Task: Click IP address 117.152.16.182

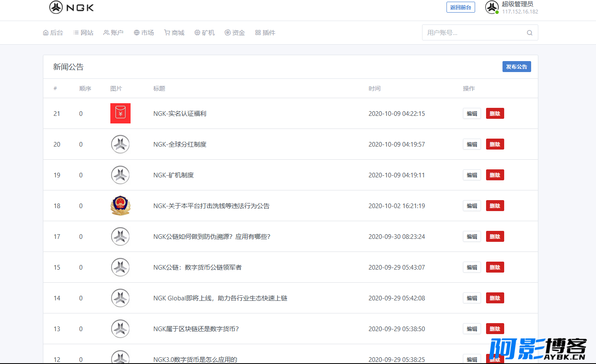Action: click(x=520, y=11)
